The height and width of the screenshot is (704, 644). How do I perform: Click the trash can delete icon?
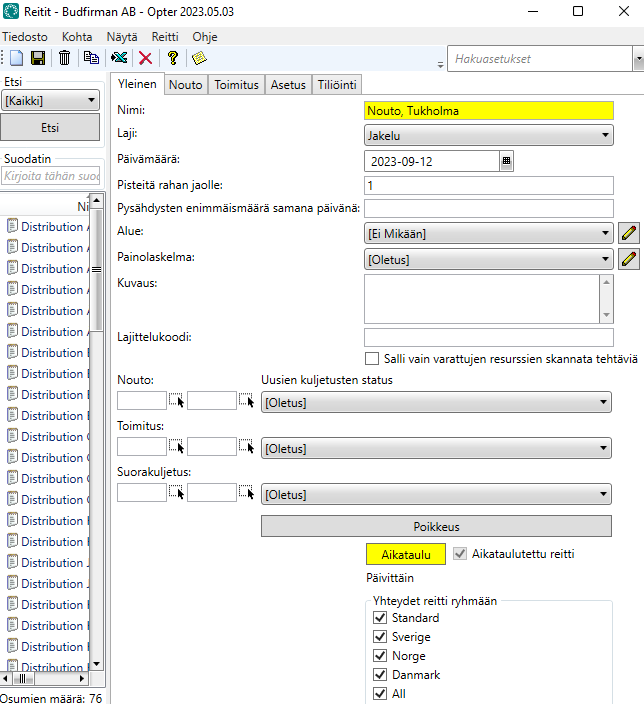point(64,59)
